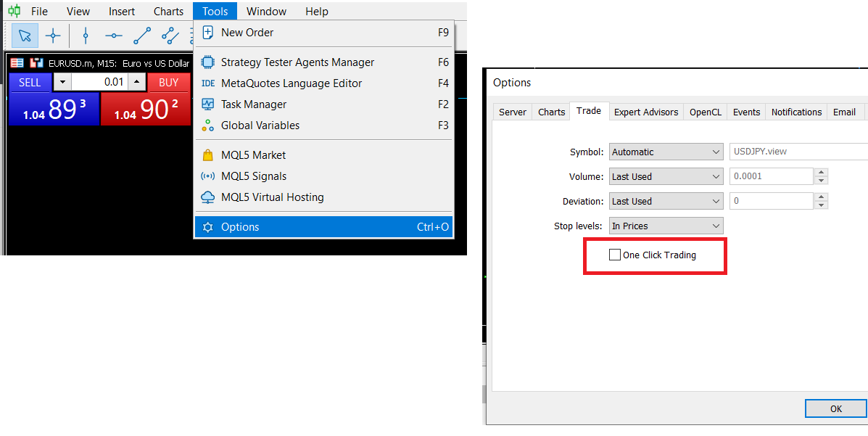Open the Volume Last Used dropdown
The image size is (868, 436).
(666, 176)
